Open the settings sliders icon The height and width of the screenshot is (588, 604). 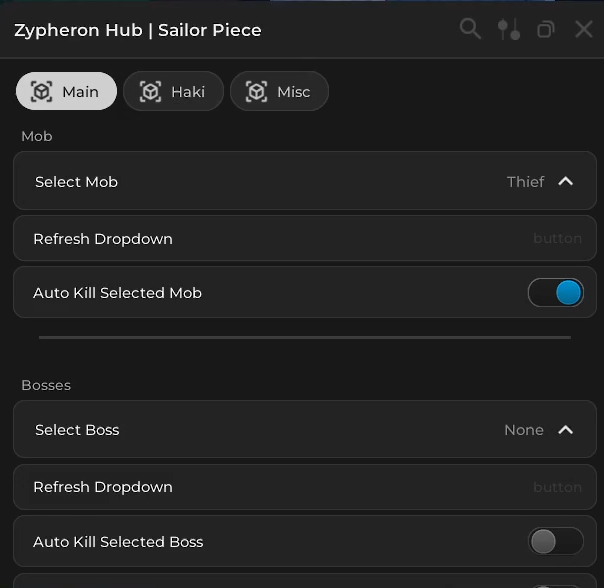click(509, 30)
